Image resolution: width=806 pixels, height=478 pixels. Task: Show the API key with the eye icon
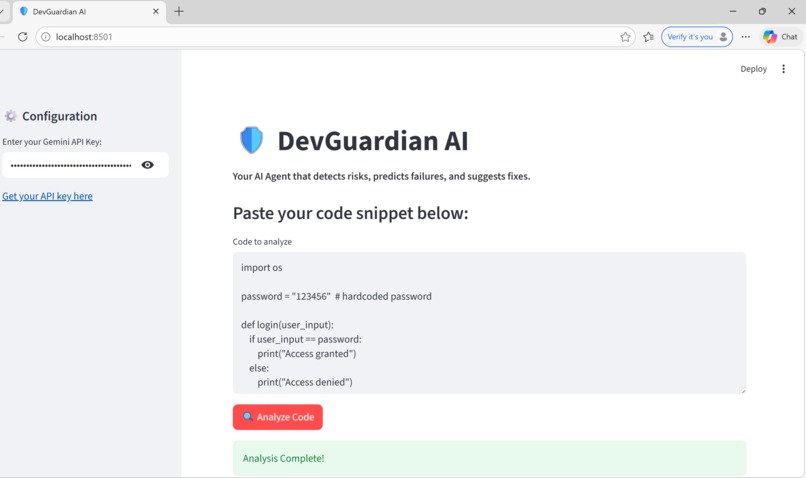(x=148, y=165)
